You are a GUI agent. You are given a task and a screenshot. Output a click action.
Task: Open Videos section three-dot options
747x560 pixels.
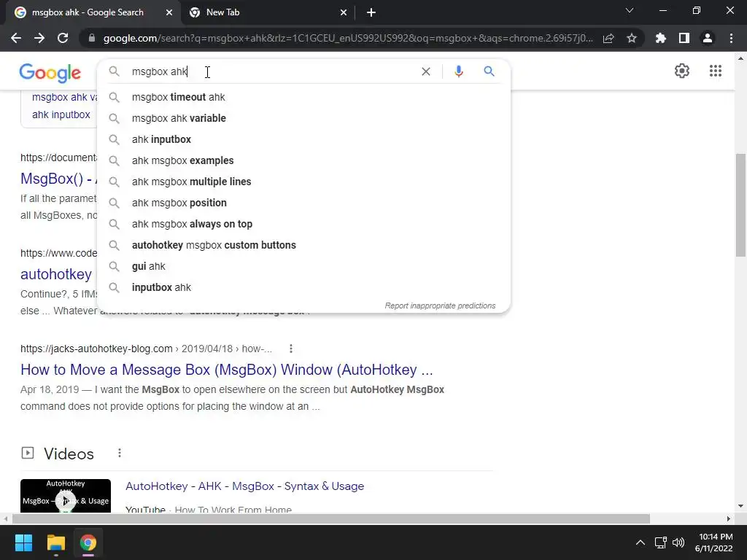click(x=120, y=453)
